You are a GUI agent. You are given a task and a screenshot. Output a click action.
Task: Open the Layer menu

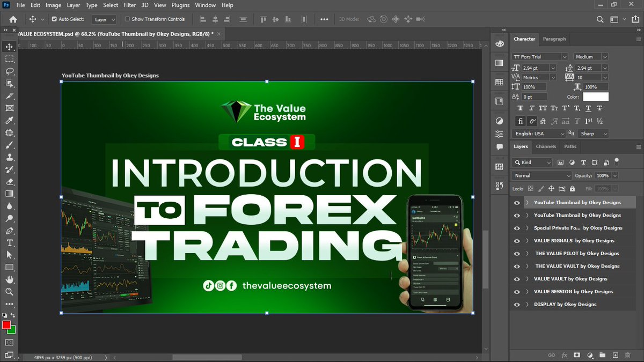[74, 5]
